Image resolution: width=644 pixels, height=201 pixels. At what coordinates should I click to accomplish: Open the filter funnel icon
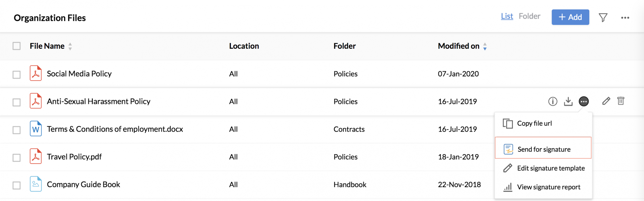pyautogui.click(x=603, y=17)
